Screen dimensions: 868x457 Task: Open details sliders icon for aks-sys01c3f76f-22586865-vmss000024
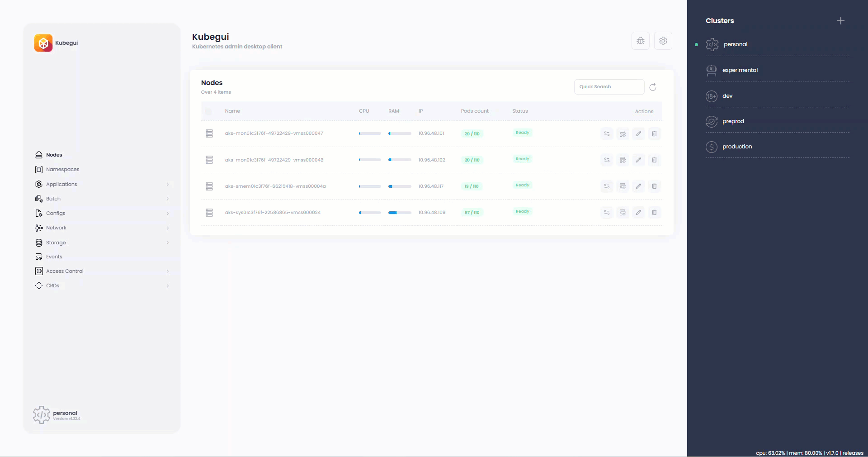point(607,212)
